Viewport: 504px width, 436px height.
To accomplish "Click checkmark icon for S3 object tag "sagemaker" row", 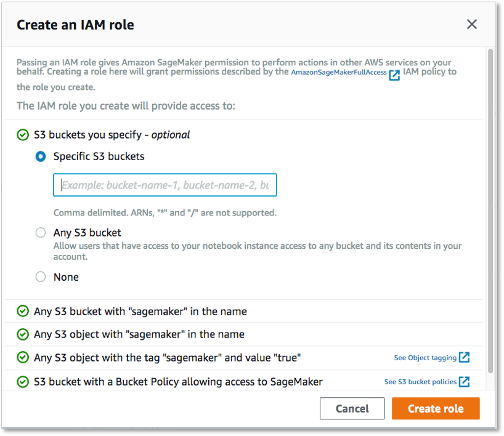I will click(x=23, y=357).
